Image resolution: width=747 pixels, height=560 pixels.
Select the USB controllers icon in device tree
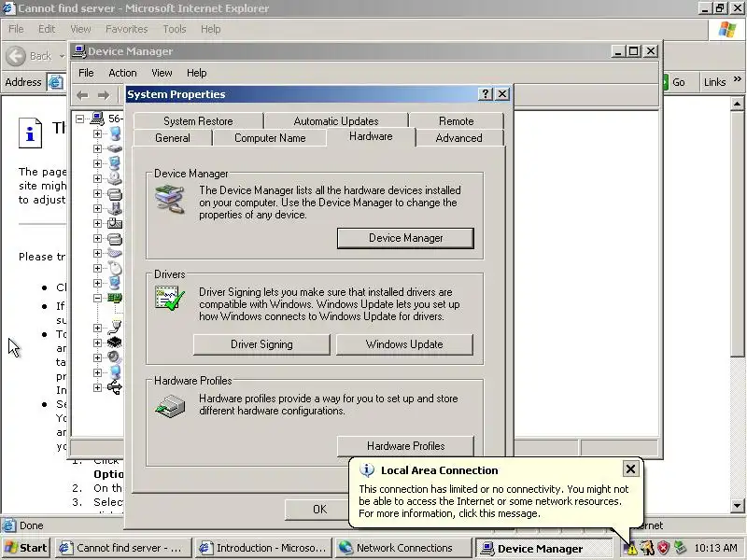click(114, 387)
